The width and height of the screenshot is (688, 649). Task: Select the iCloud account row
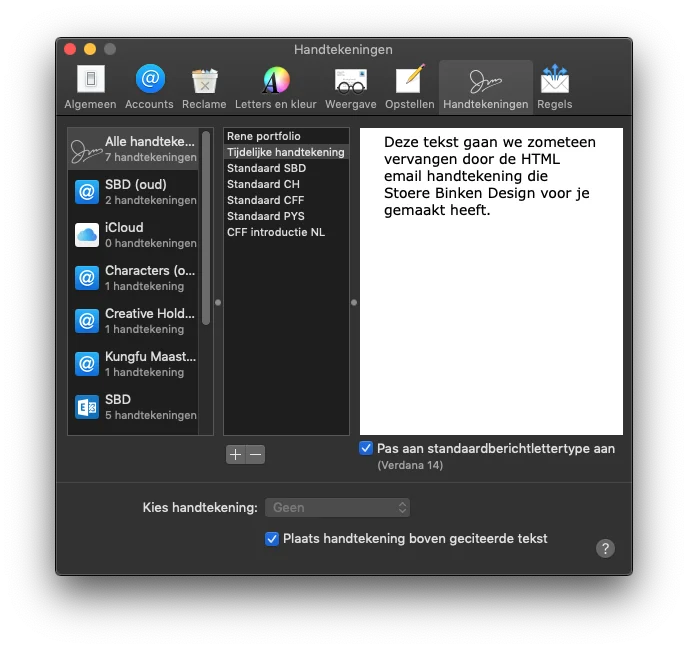pyautogui.click(x=133, y=235)
